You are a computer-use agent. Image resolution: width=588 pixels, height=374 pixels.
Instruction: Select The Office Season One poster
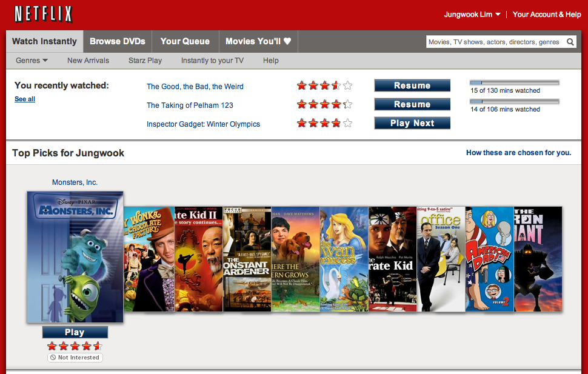(x=441, y=259)
